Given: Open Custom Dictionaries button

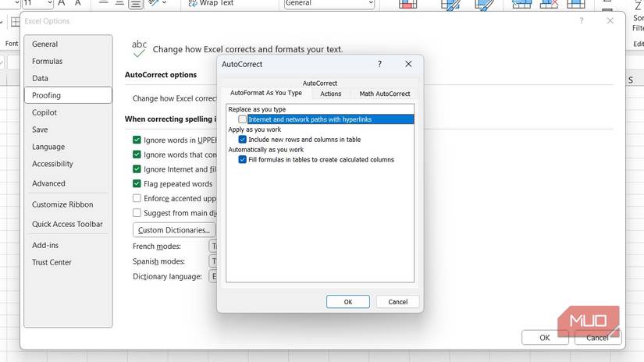Looking at the screenshot, I should click(174, 230).
